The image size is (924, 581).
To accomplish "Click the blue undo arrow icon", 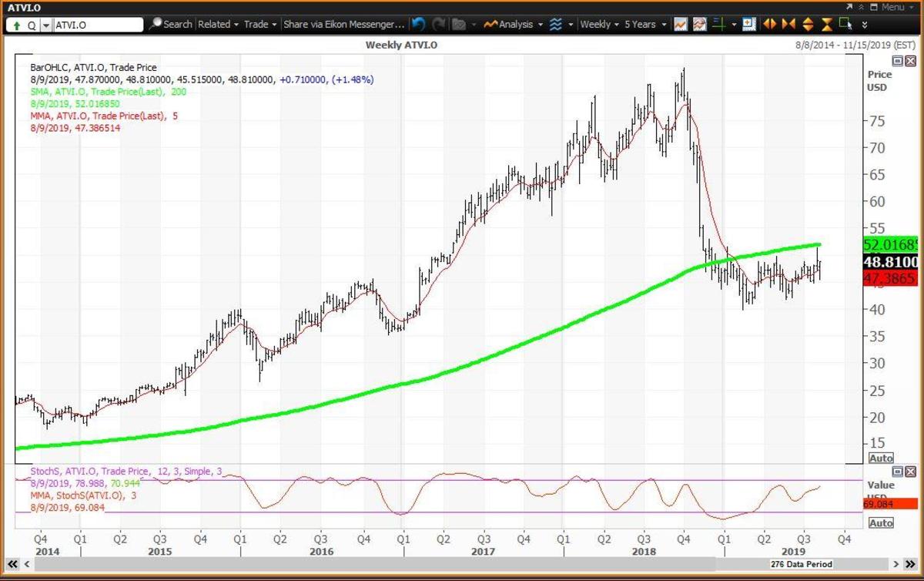I will (418, 25).
